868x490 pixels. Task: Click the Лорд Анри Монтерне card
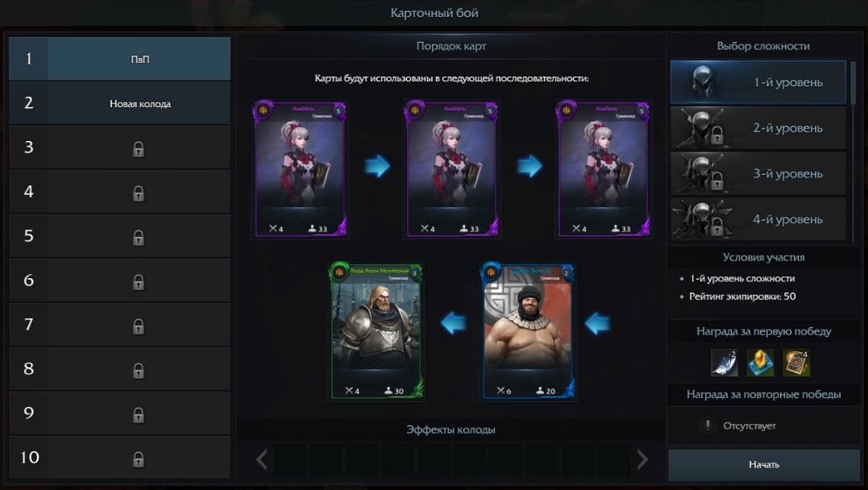376,331
